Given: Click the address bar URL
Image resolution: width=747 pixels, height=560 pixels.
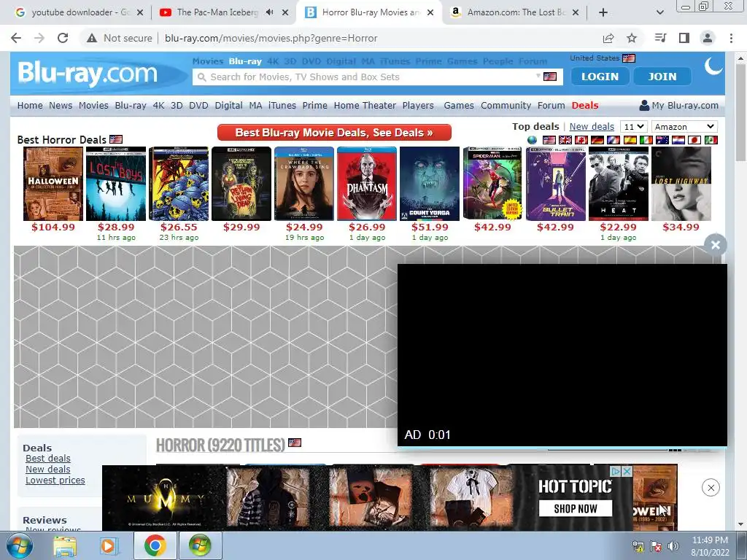Looking at the screenshot, I should click(x=271, y=38).
